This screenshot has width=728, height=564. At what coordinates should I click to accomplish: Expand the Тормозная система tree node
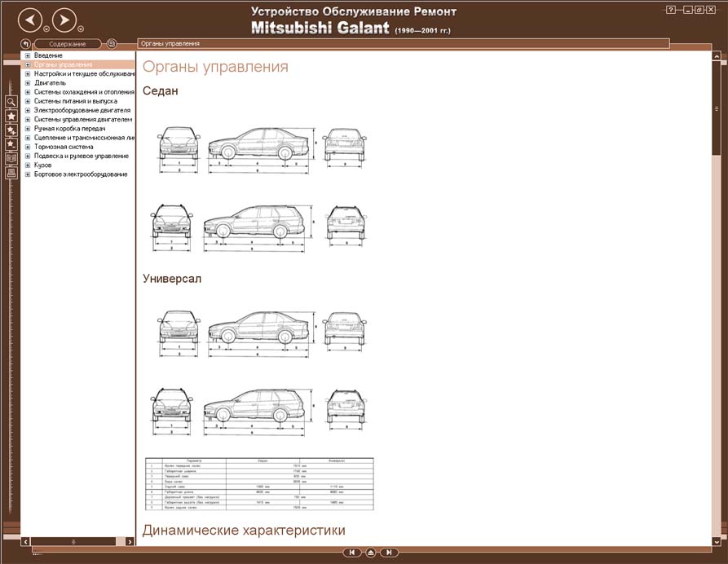(x=28, y=147)
